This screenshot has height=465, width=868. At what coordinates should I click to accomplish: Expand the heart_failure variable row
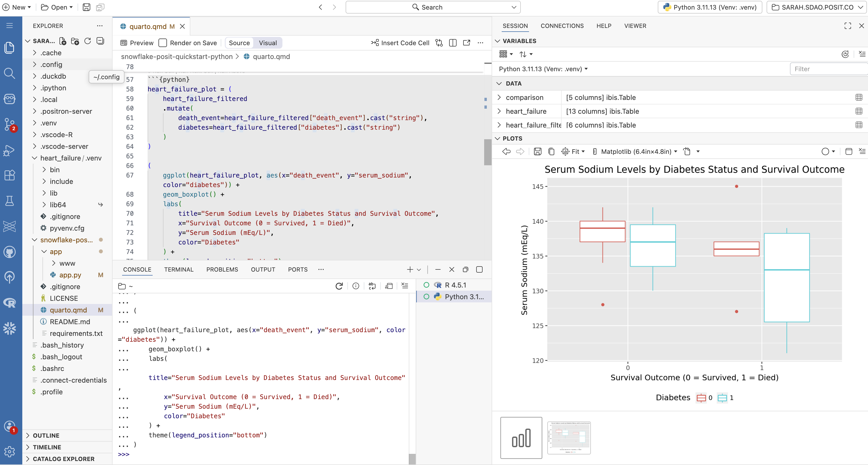499,111
